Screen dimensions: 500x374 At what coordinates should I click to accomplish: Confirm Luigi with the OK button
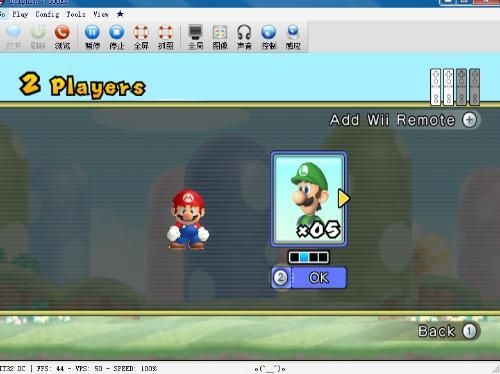tap(309, 278)
